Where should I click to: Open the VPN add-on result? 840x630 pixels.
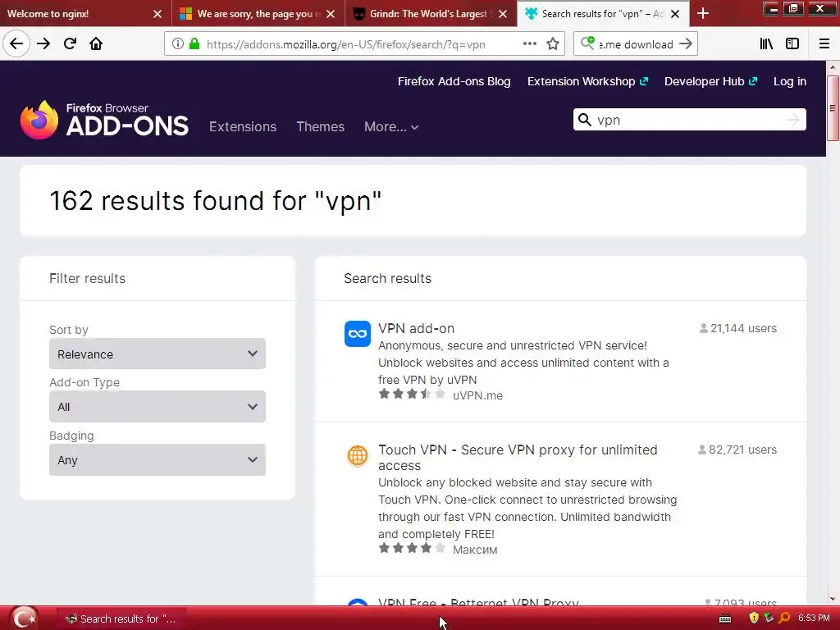point(416,328)
